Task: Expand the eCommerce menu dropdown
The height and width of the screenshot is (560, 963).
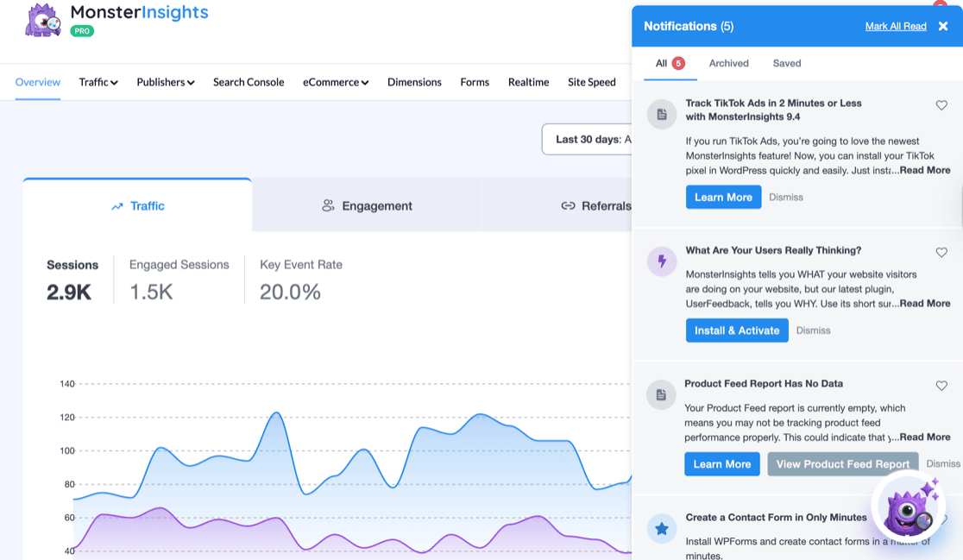Action: [336, 82]
